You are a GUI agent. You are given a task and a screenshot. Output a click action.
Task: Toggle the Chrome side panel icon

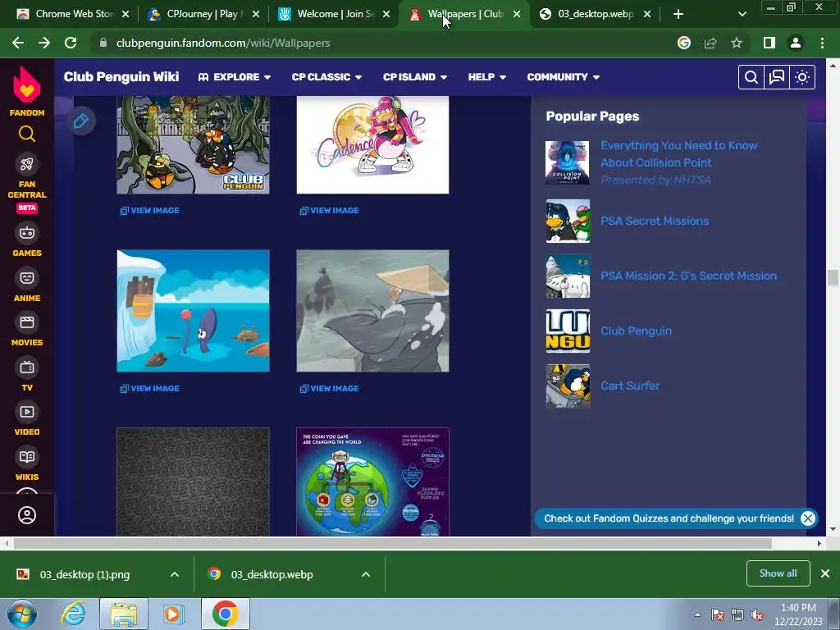(x=769, y=43)
